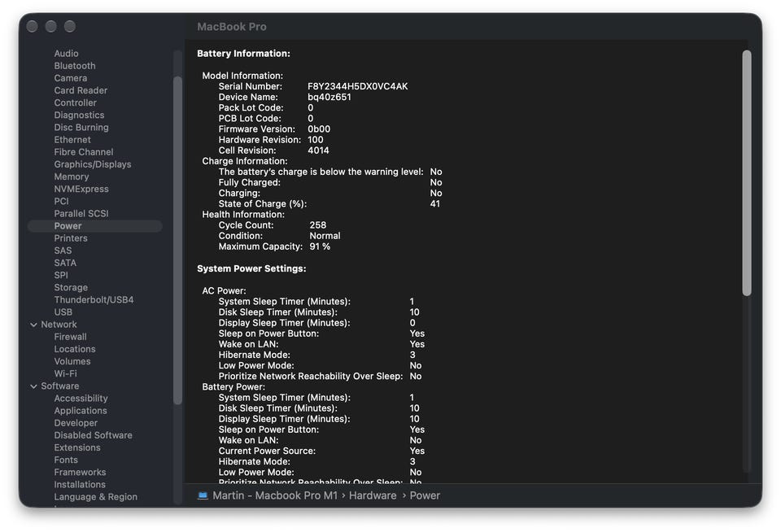Select SATA in the sidebar
Screen dimensions: 781x532
[x=65, y=263]
